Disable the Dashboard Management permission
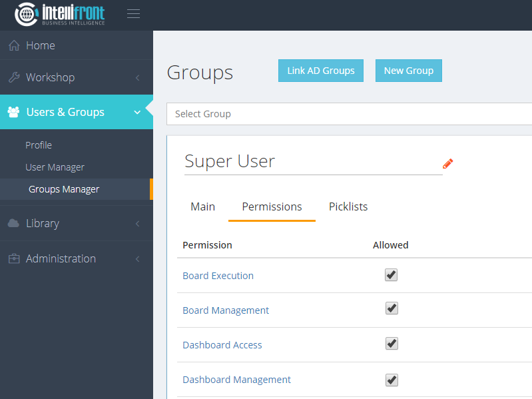This screenshot has height=399, width=532. click(392, 380)
